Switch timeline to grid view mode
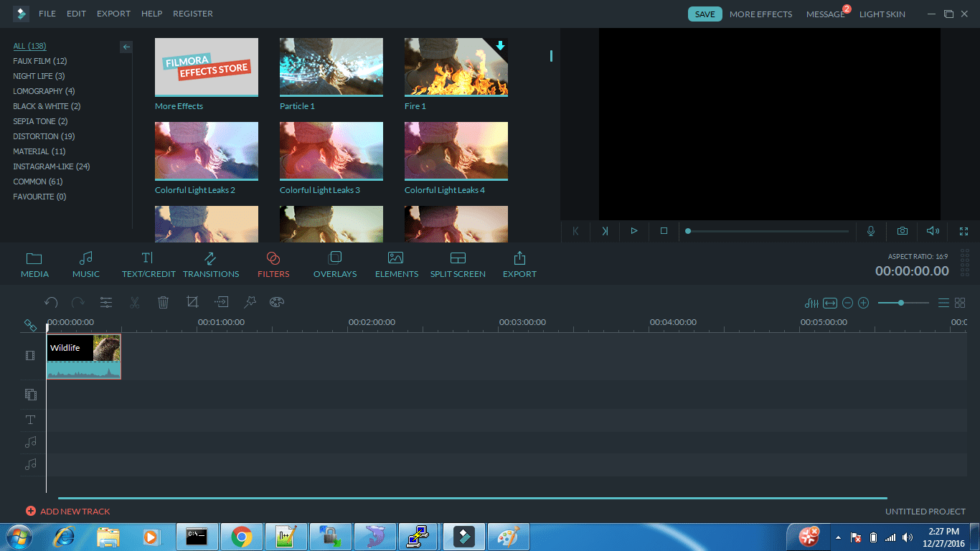Viewport: 980px width, 551px height. click(959, 302)
